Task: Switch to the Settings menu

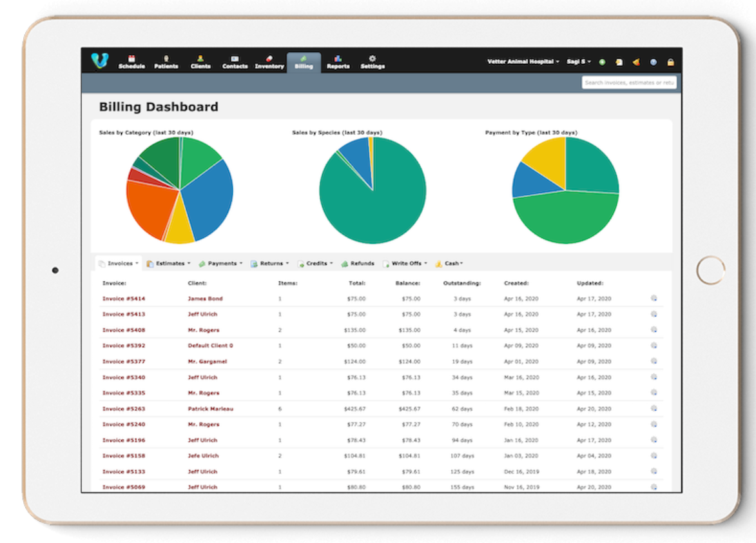Action: 373,58
